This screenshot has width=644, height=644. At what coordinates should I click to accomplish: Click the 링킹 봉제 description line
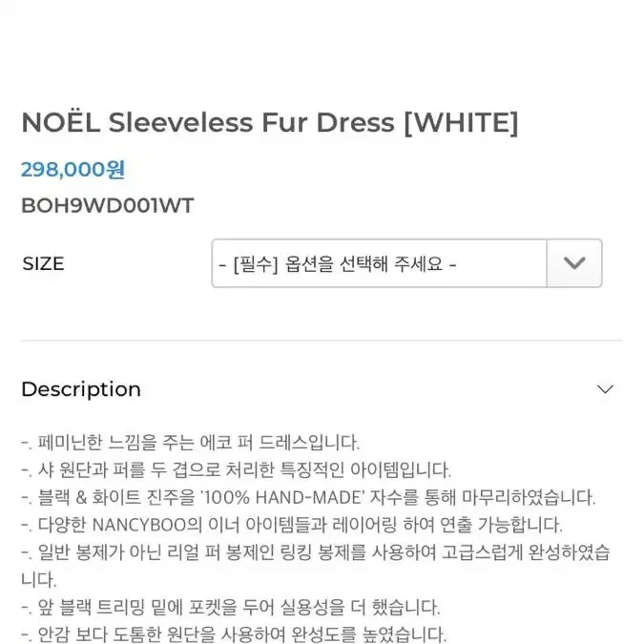[316, 552]
